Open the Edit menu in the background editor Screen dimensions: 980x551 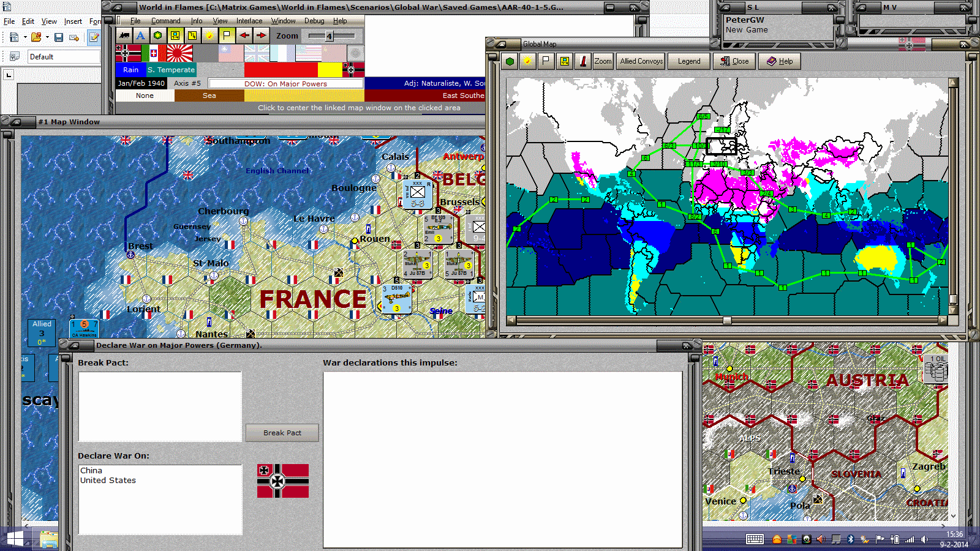coord(28,21)
